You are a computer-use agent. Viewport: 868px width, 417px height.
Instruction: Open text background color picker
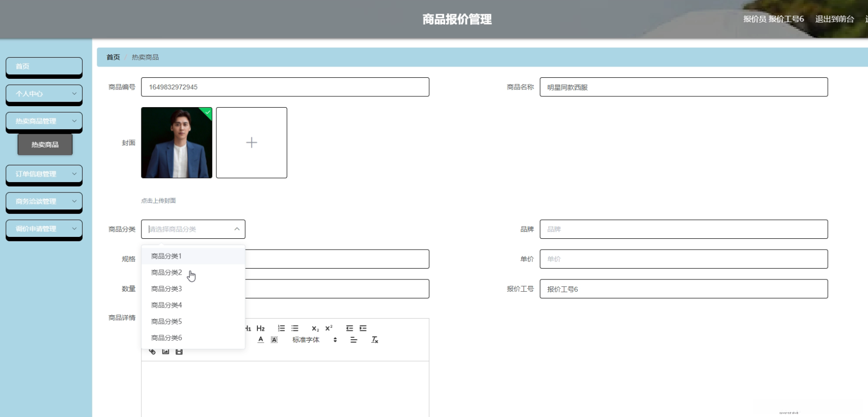(x=274, y=340)
